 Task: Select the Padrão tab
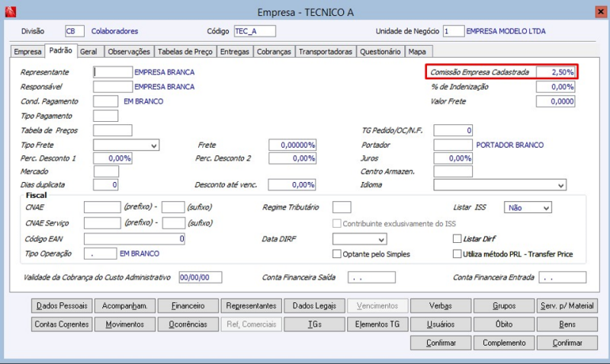[61, 50]
